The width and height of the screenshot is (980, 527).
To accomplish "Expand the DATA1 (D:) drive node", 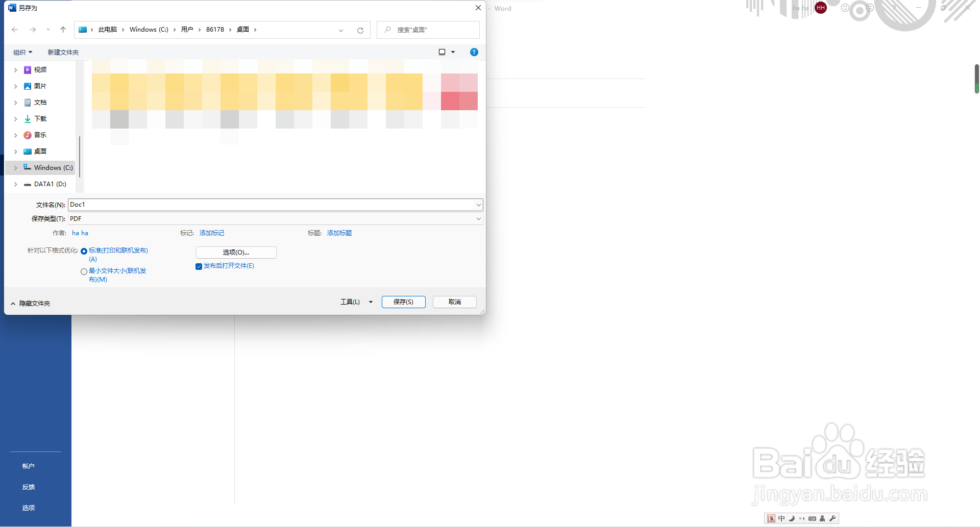I will click(x=15, y=184).
